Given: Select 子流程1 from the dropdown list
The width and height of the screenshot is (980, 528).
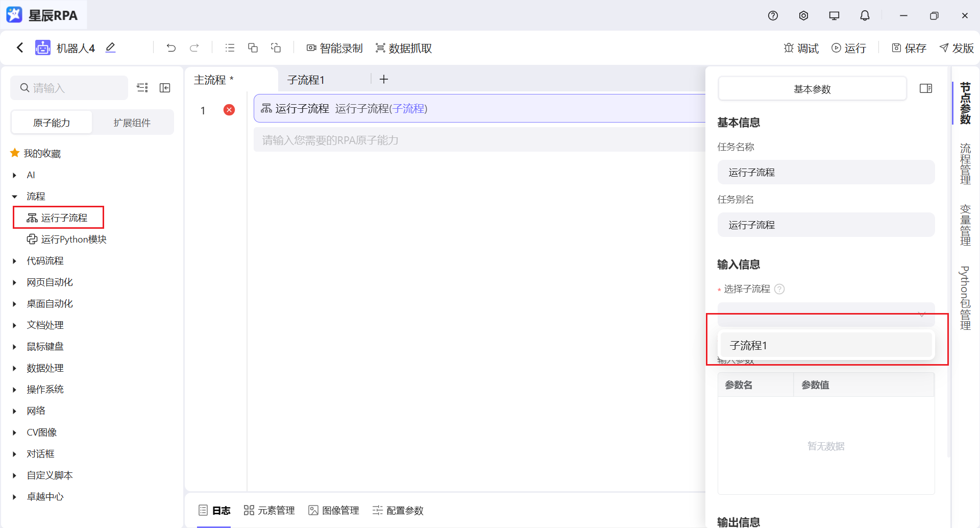Looking at the screenshot, I should (x=825, y=345).
